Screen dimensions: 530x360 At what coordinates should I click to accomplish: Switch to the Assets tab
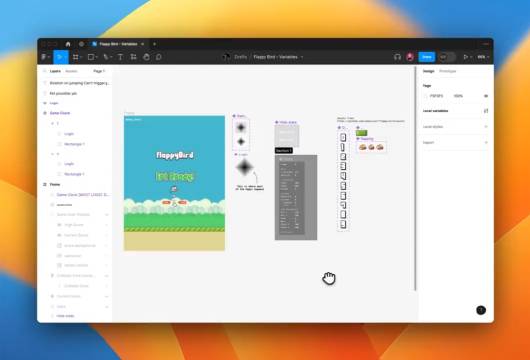click(x=71, y=71)
